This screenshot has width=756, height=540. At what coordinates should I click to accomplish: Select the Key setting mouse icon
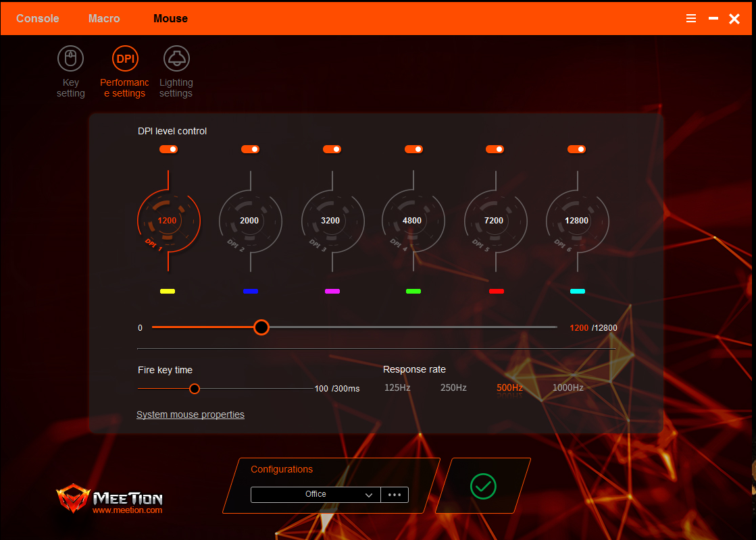click(70, 58)
